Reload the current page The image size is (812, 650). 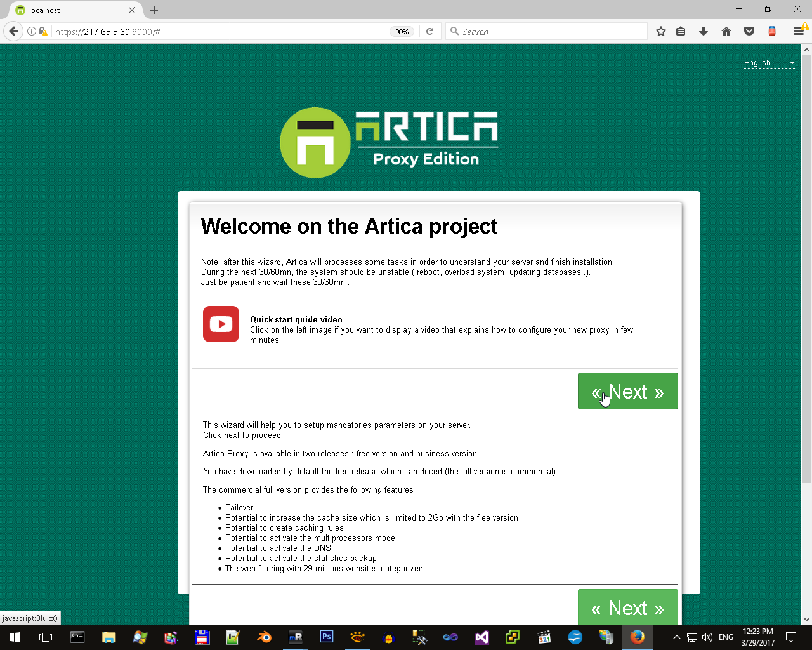click(x=429, y=31)
